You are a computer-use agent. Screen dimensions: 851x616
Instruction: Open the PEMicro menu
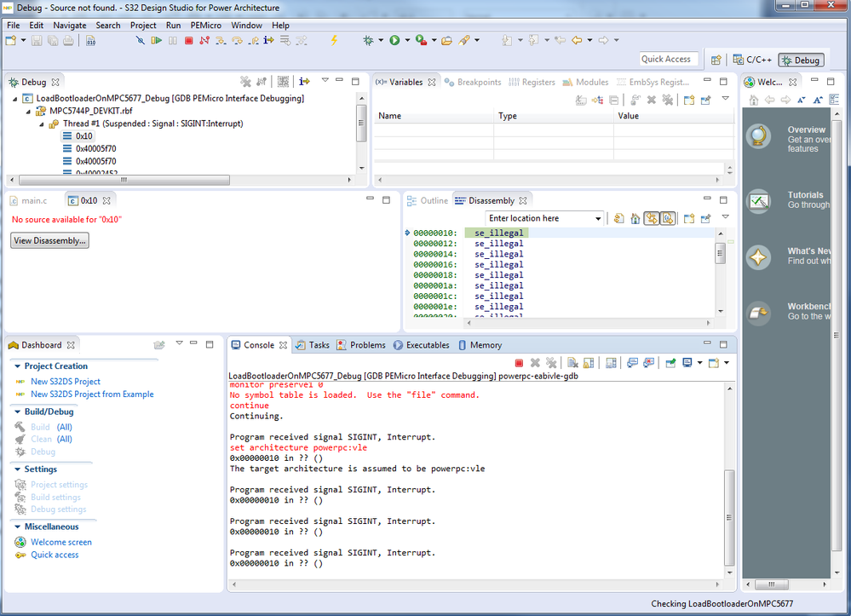pyautogui.click(x=205, y=25)
